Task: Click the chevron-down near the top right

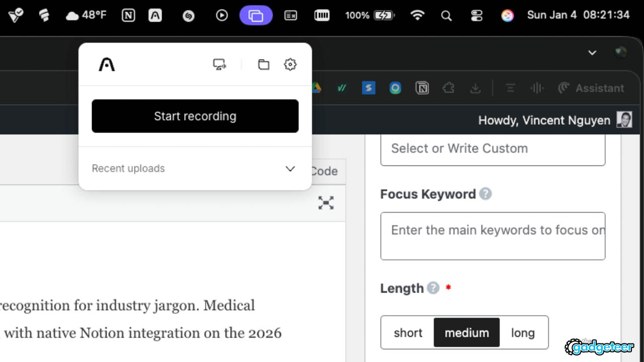Action: (x=592, y=52)
